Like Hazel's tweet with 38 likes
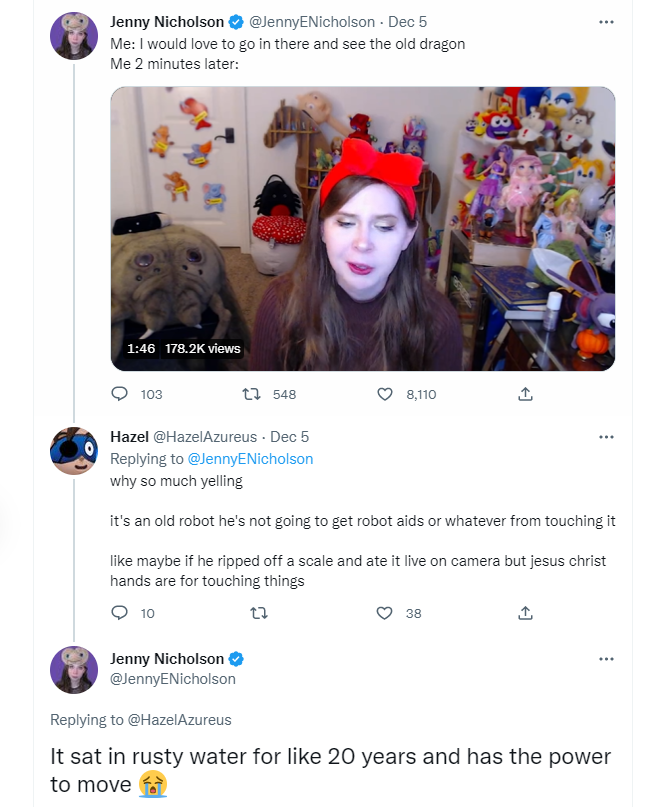Image resolution: width=655 pixels, height=807 pixels. [384, 613]
